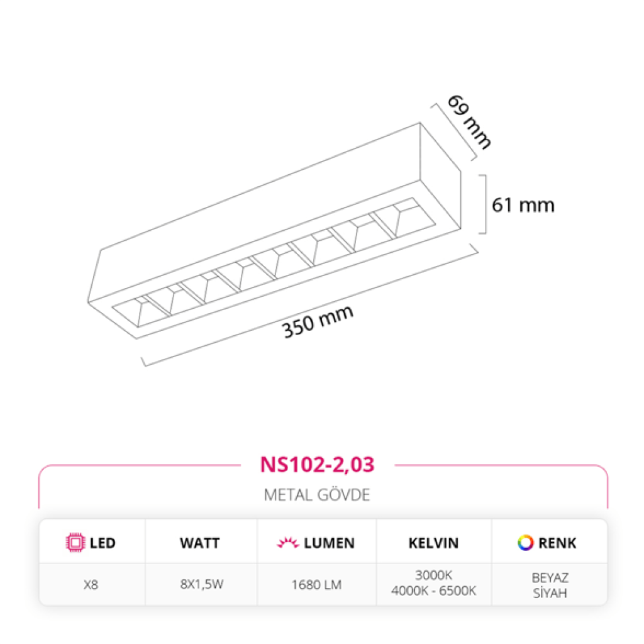Viewport: 644px width, 644px height.
Task: Select the X8 LED count cell
Action: (91, 584)
